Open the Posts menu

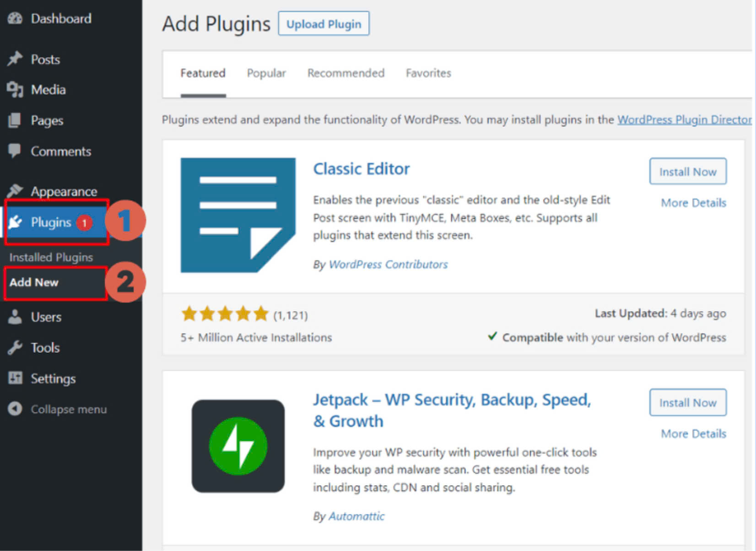pyautogui.click(x=45, y=59)
